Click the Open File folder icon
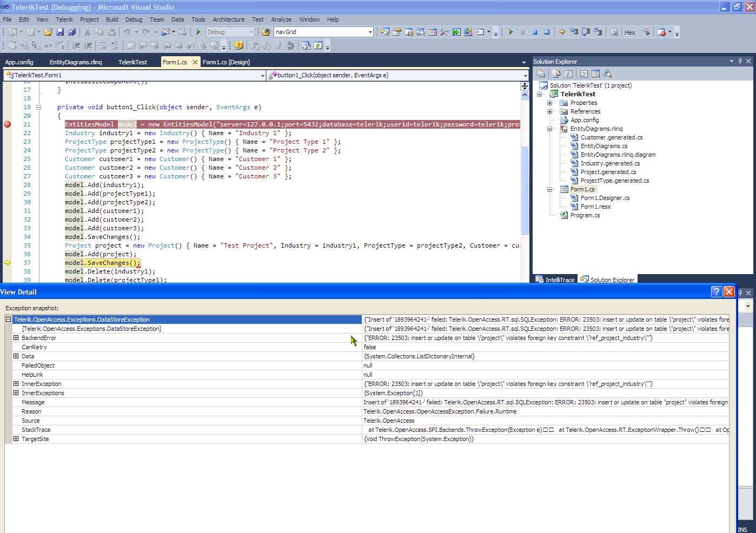This screenshot has width=756, height=533. (x=48, y=32)
